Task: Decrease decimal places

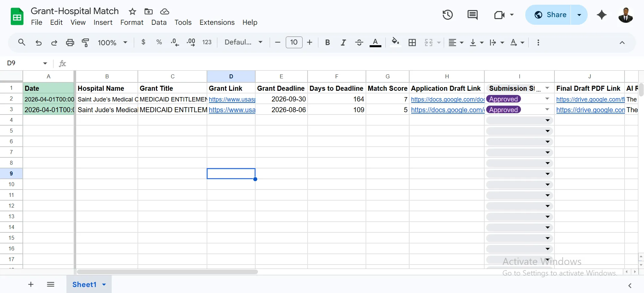Action: 175,43
